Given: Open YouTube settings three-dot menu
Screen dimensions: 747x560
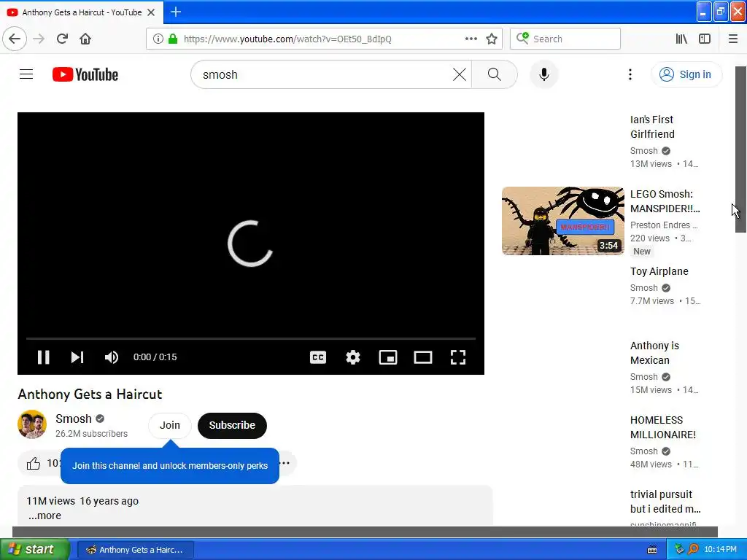Looking at the screenshot, I should tap(630, 74).
